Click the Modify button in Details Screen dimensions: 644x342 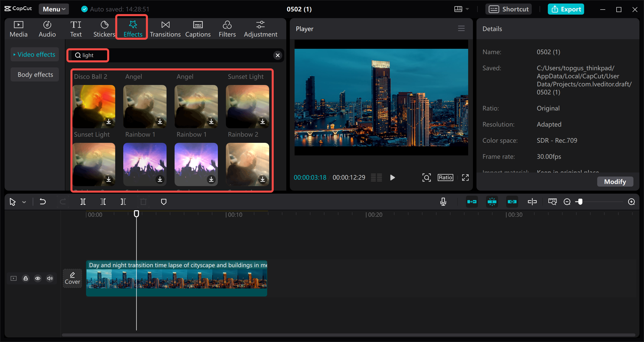(615, 182)
